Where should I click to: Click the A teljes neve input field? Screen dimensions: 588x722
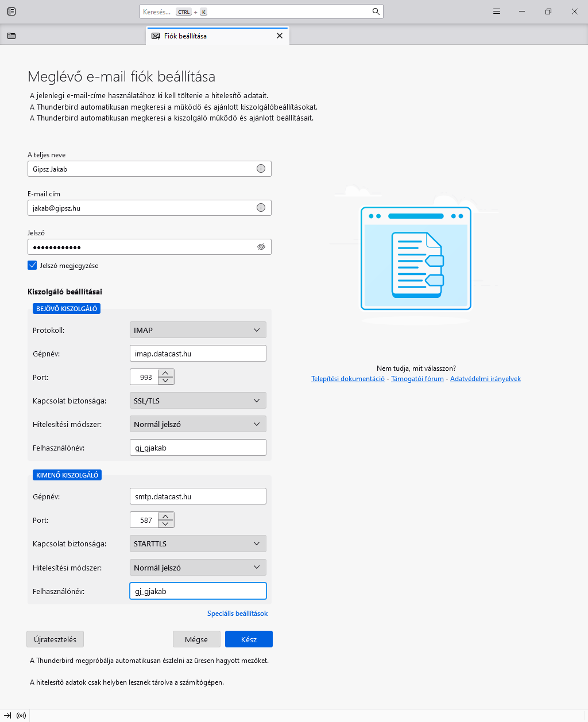point(149,169)
